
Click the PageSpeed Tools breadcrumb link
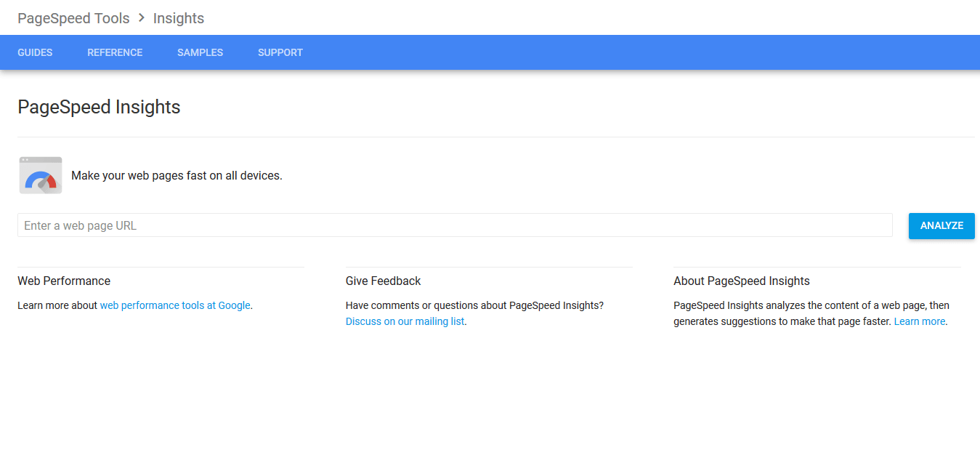(x=73, y=18)
